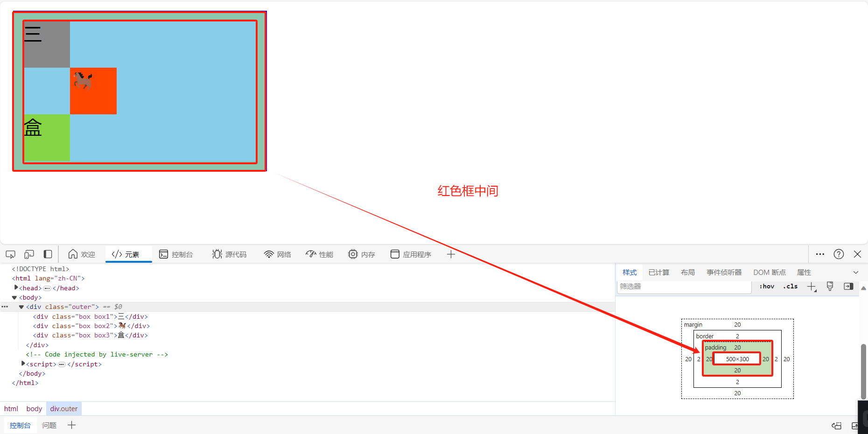
Task: Toggle device emulation icon
Action: pos(29,254)
